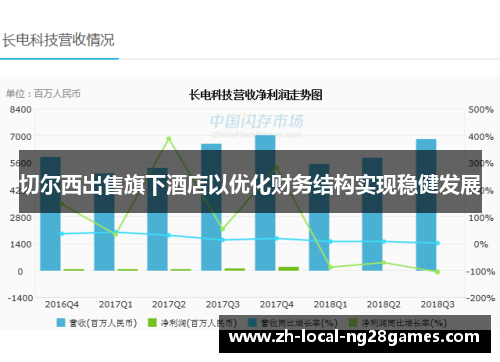Click the 2018Q3 x-axis label

pos(438,304)
